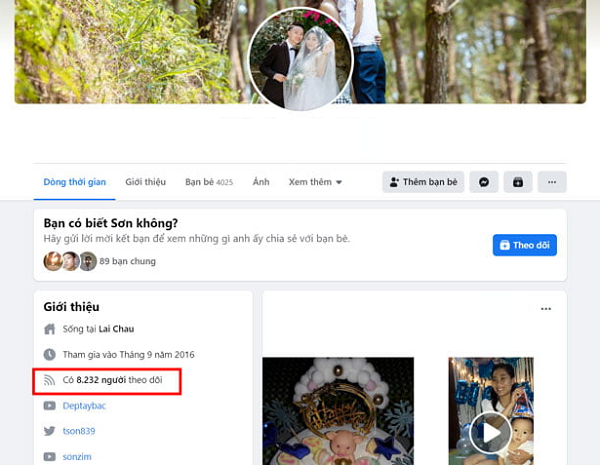Click the 8.232 người theo dõi text

[x=112, y=380]
